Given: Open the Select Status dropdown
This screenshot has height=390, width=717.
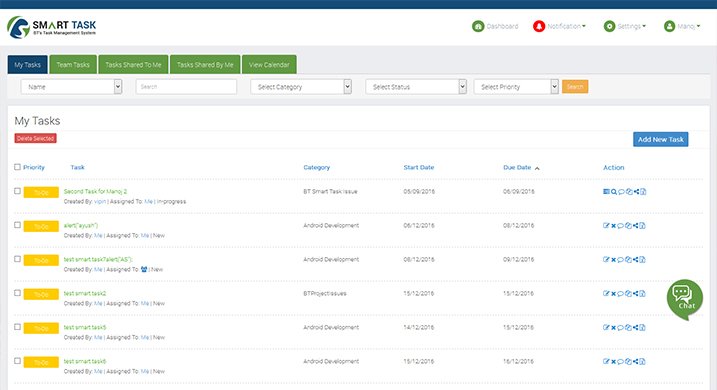Looking at the screenshot, I should coord(416,87).
